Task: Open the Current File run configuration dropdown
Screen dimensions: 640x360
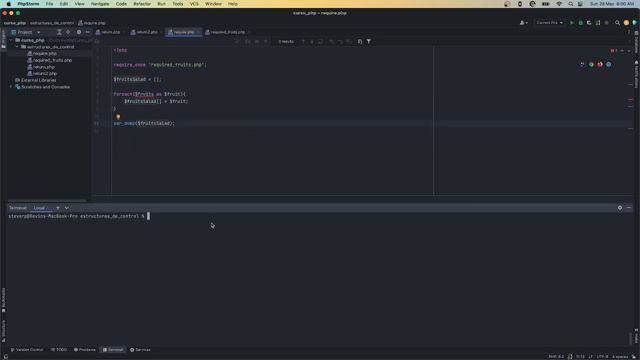Action: (x=550, y=23)
